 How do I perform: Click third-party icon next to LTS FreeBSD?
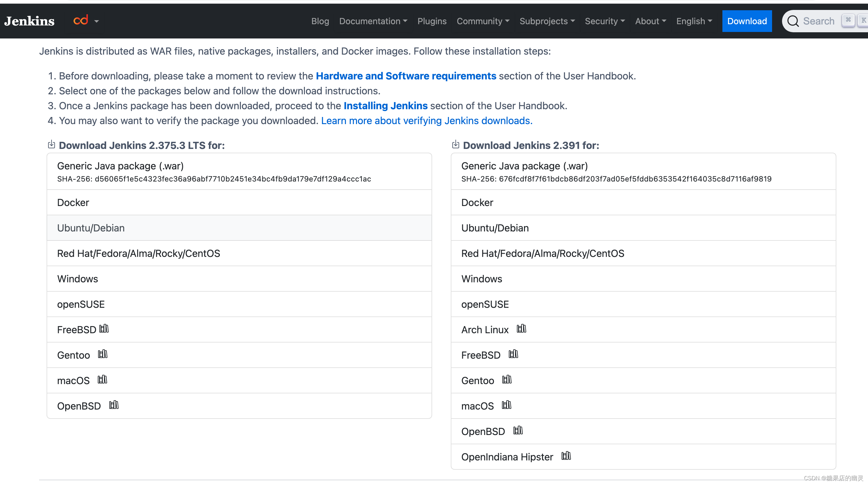tap(104, 328)
